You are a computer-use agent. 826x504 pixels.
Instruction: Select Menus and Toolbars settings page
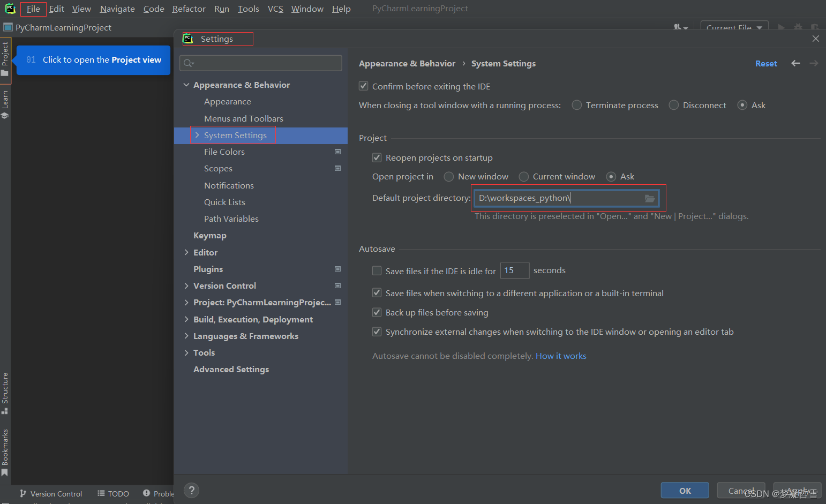(x=244, y=118)
